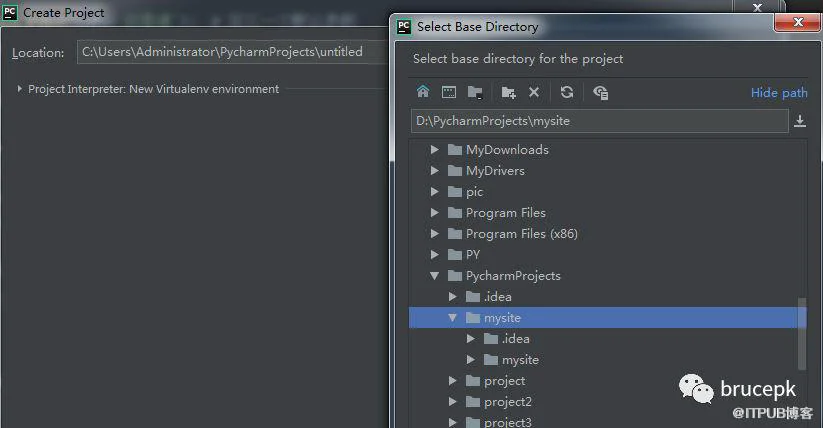Toggle show hidden files and directories icon
Screen dimensions: 823x428
pyautogui.click(x=600, y=92)
